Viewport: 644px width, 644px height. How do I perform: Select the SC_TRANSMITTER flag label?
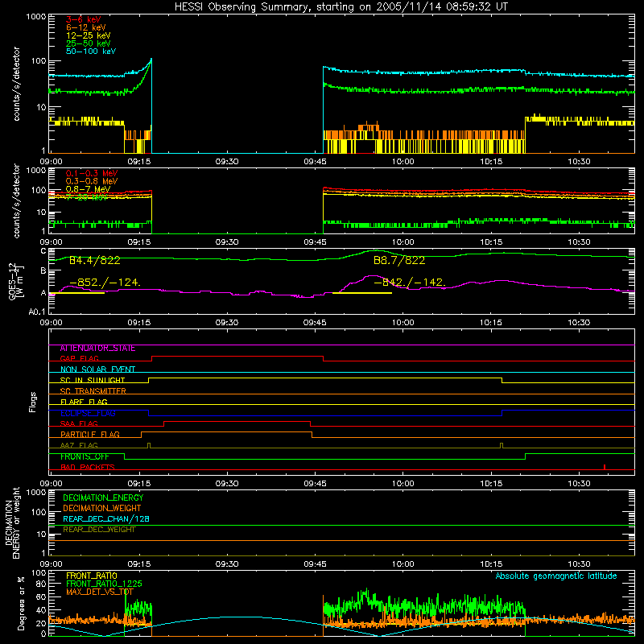[93, 391]
